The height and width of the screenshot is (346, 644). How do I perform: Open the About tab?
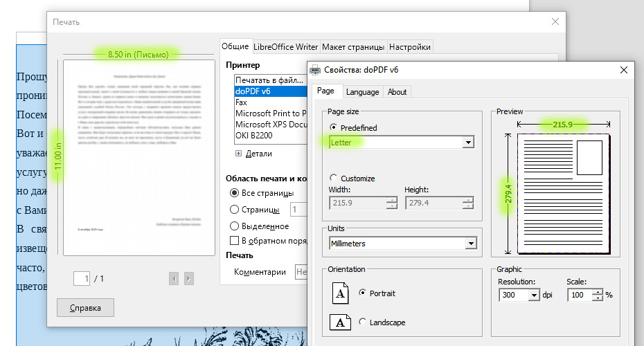coord(397,92)
